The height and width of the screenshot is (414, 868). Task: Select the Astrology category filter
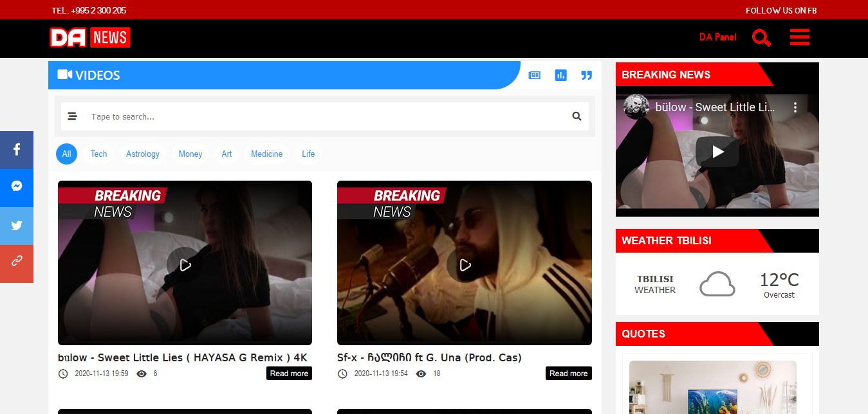[143, 154]
